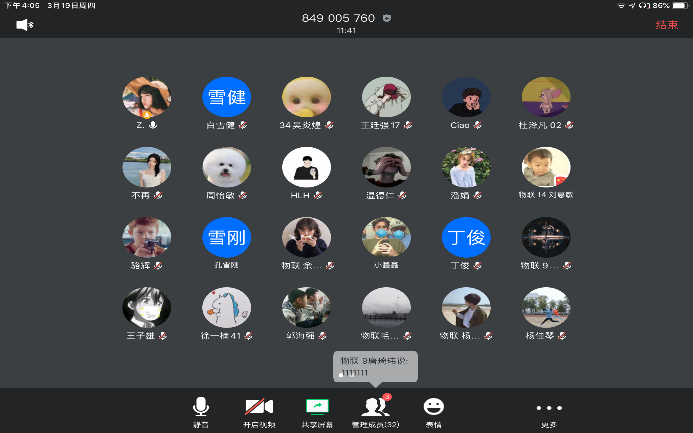Turn on camera via 开启视频
This screenshot has width=693, height=433.
pyautogui.click(x=259, y=407)
